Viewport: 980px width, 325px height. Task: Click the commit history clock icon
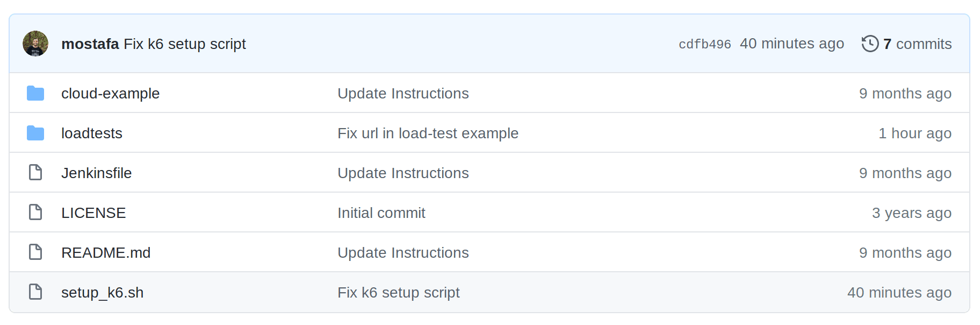(870, 44)
